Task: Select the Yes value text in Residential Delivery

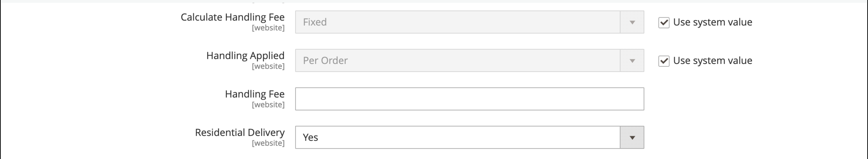Action: tap(310, 137)
